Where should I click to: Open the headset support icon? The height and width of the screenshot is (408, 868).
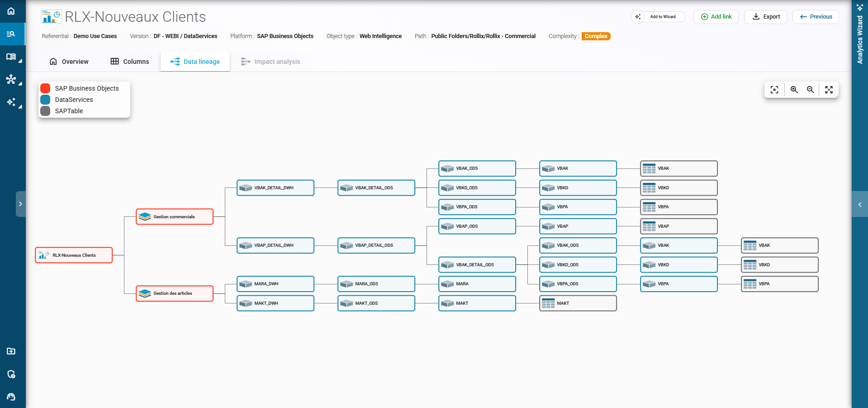tap(11, 397)
